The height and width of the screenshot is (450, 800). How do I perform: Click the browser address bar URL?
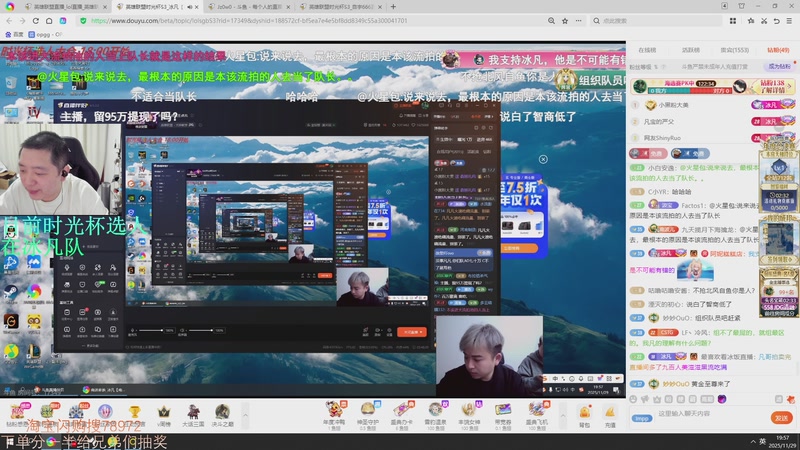pyautogui.click(x=248, y=21)
